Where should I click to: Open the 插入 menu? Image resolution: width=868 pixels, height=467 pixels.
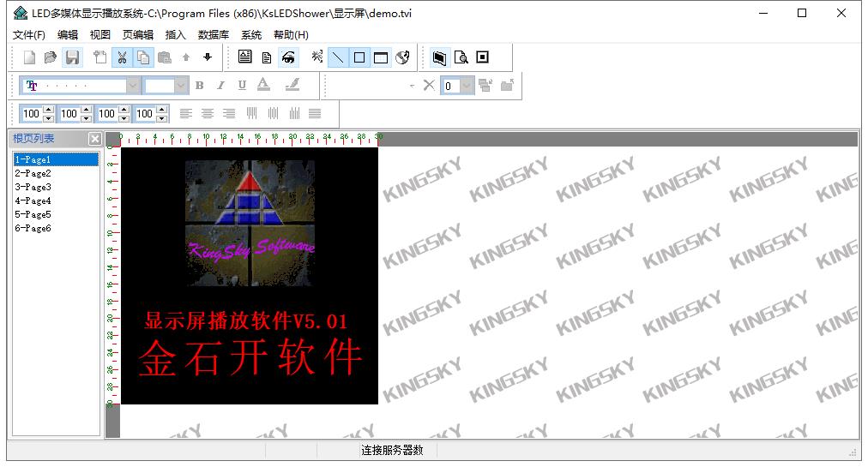(x=176, y=35)
